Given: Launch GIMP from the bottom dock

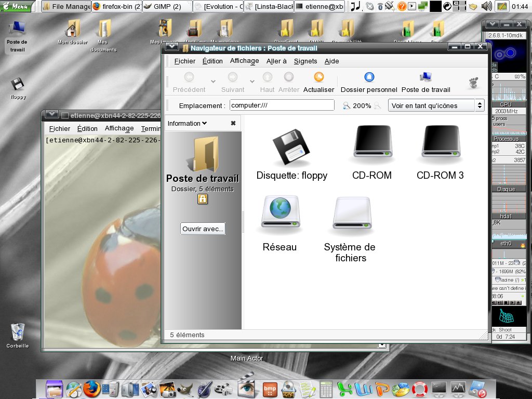Looking at the screenshot, I should point(185,390).
